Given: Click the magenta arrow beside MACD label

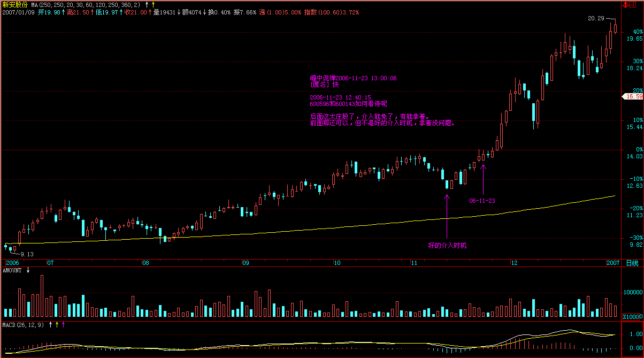Looking at the screenshot, I should (x=64, y=325).
